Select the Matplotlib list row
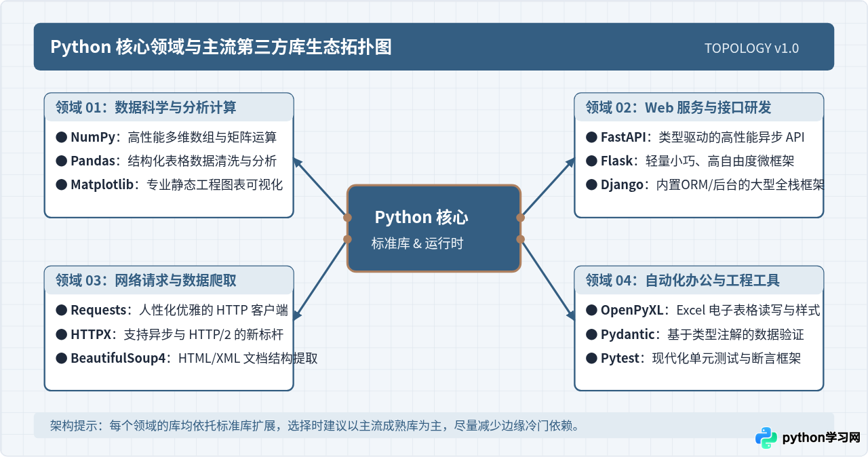The image size is (868, 457). (170, 184)
